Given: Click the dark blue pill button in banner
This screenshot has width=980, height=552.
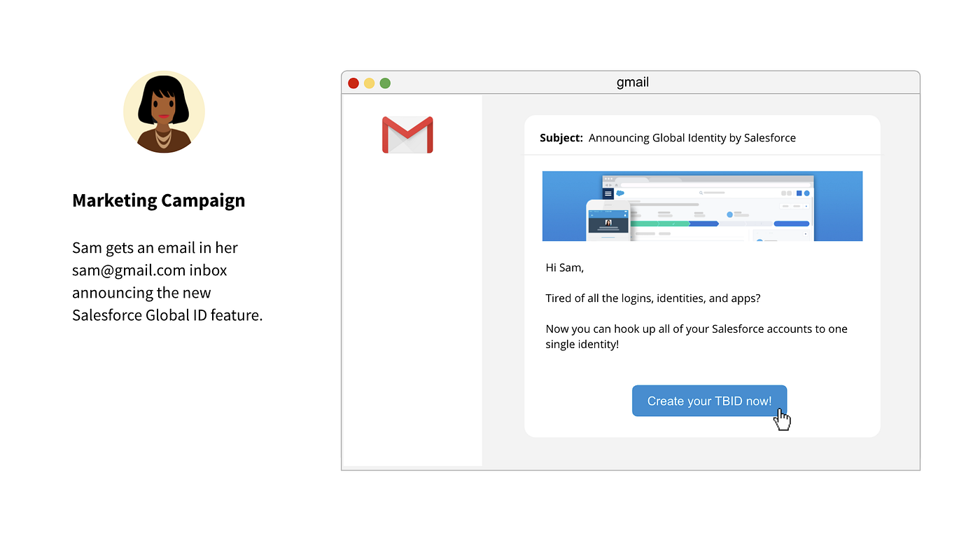Looking at the screenshot, I should point(791,223).
